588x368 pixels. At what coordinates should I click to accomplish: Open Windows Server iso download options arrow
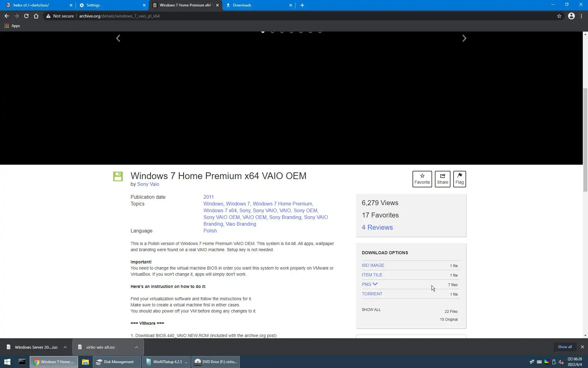(65, 347)
